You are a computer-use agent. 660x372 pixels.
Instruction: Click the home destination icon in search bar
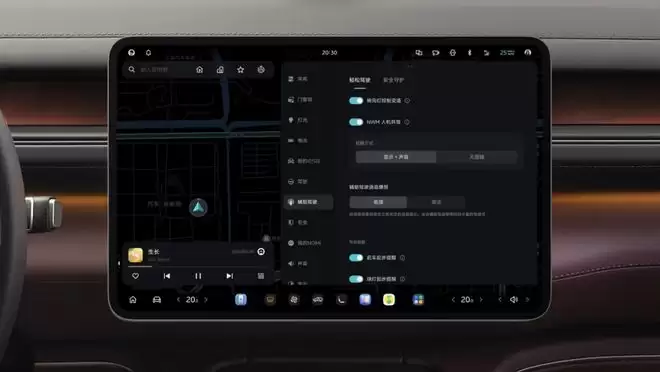200,69
